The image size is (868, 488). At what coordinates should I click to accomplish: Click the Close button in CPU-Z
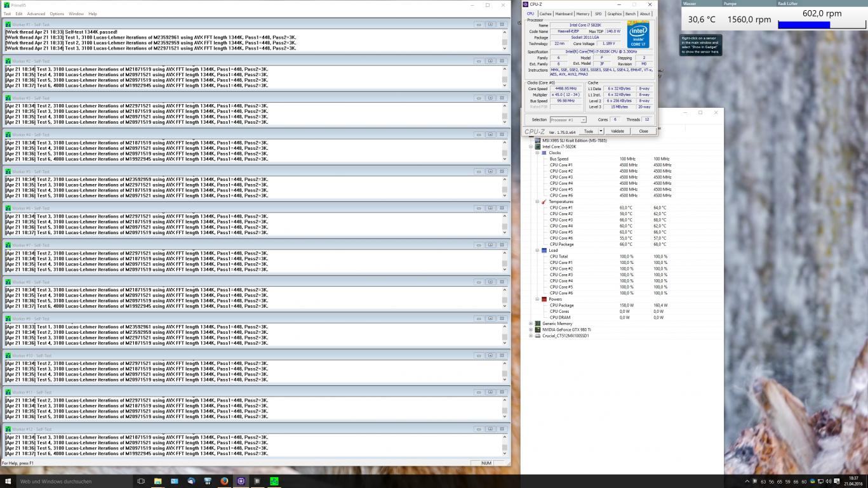click(644, 131)
